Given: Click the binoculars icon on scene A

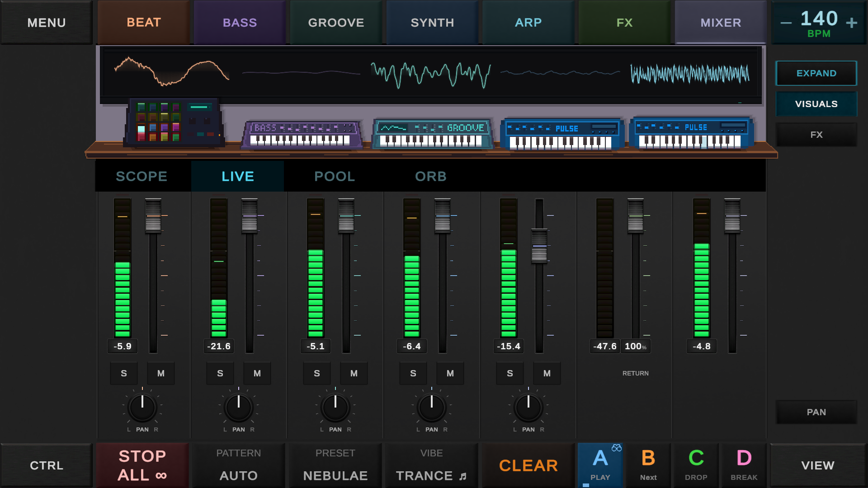Looking at the screenshot, I should coord(617,448).
